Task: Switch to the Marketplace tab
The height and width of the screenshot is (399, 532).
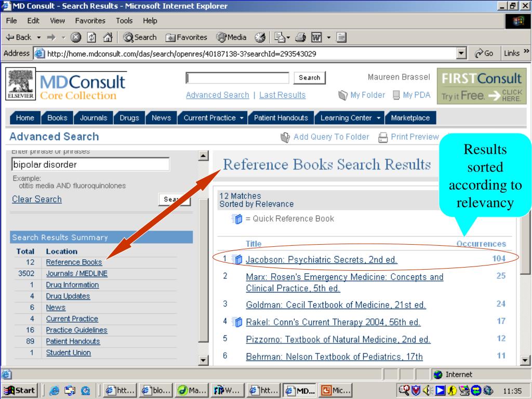Action: pyautogui.click(x=410, y=118)
